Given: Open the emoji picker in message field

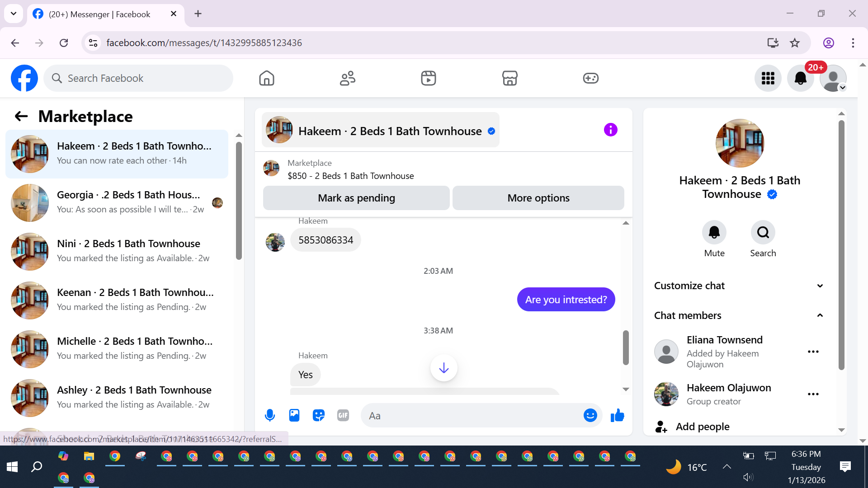Looking at the screenshot, I should point(590,415).
